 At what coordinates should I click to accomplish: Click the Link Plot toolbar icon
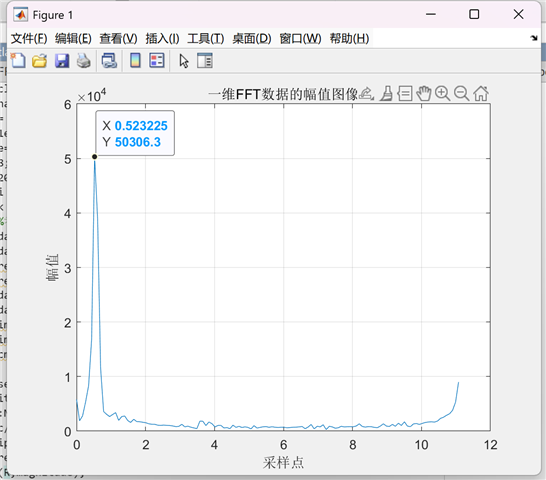[109, 61]
